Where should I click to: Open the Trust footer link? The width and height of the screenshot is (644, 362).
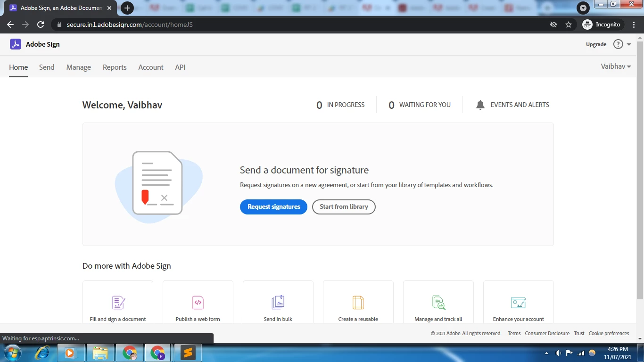[579, 333]
